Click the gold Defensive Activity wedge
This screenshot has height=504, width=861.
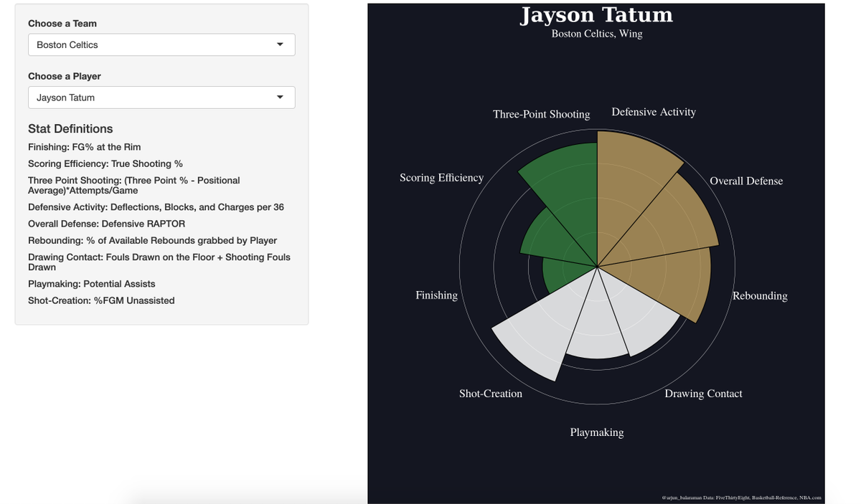tap(628, 179)
